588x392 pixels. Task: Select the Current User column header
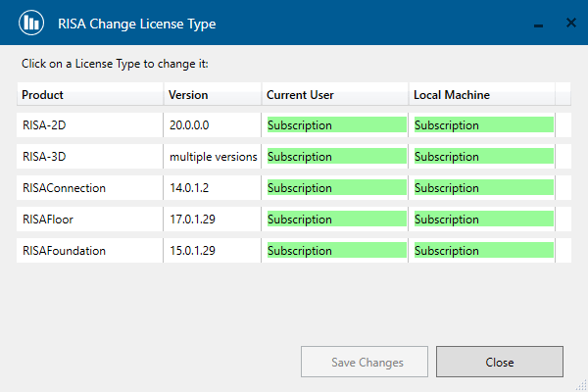(335, 95)
